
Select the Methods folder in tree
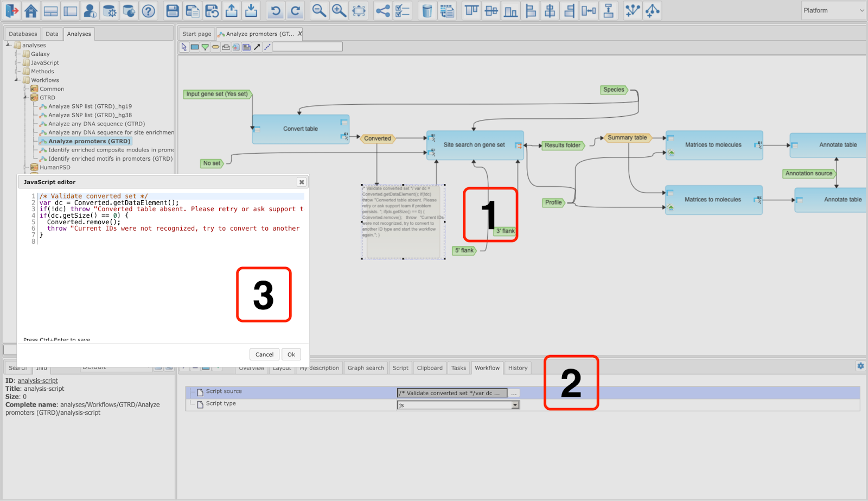(x=42, y=71)
